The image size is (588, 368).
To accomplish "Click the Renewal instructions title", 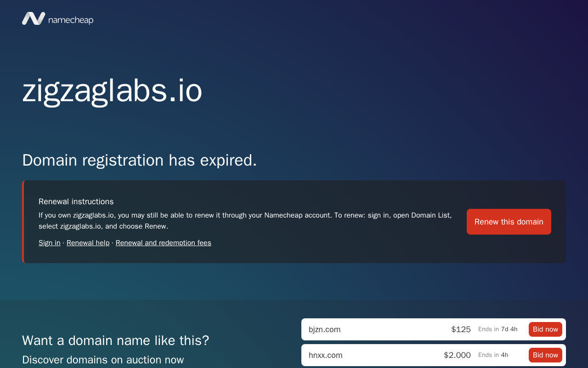I will (x=76, y=201).
